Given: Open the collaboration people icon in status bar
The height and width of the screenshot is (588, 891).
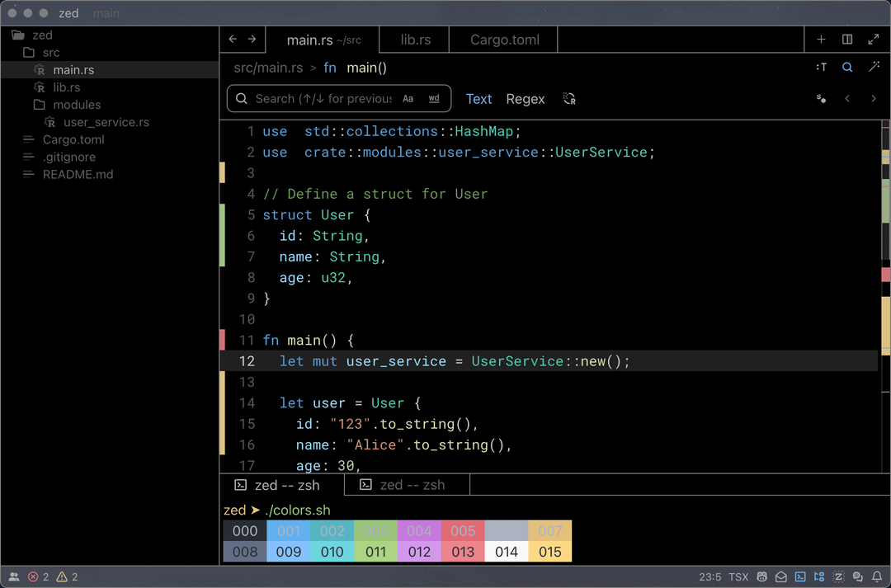Looking at the screenshot, I should pos(13,577).
